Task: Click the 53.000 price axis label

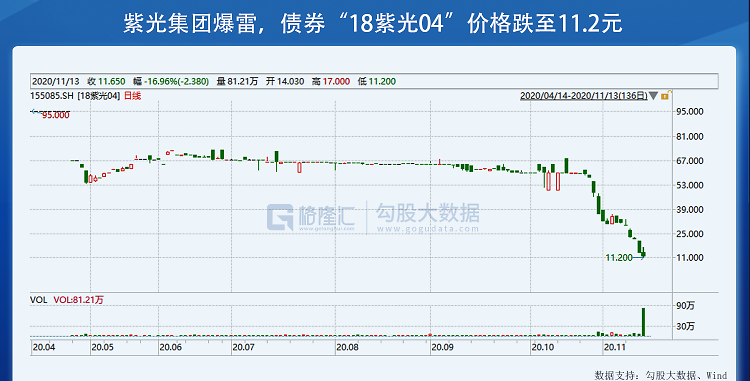Action: pos(689,185)
